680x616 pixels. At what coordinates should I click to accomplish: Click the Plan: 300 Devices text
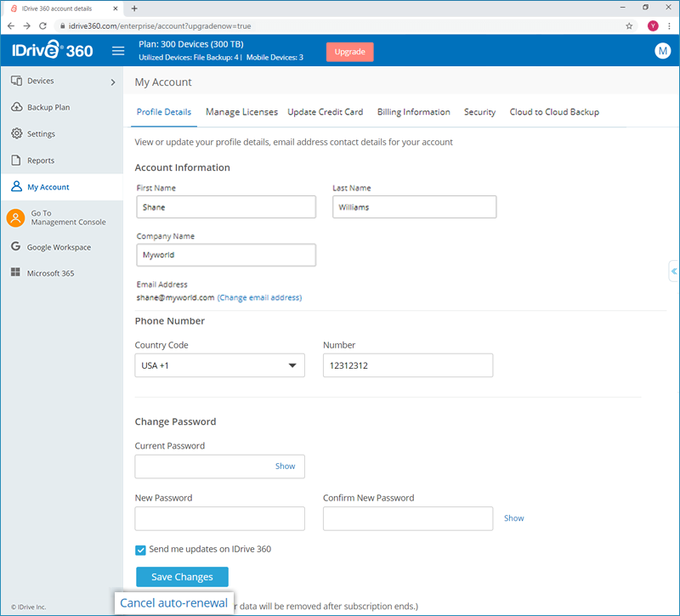click(x=190, y=44)
